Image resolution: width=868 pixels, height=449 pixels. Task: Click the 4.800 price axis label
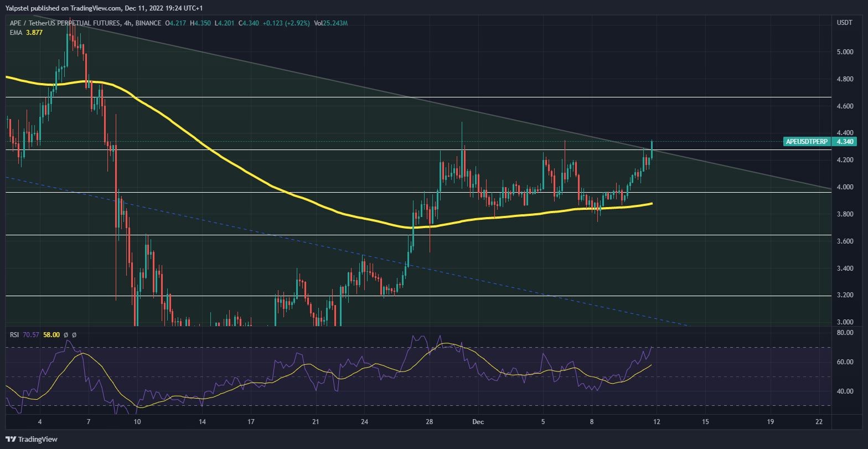coord(845,79)
